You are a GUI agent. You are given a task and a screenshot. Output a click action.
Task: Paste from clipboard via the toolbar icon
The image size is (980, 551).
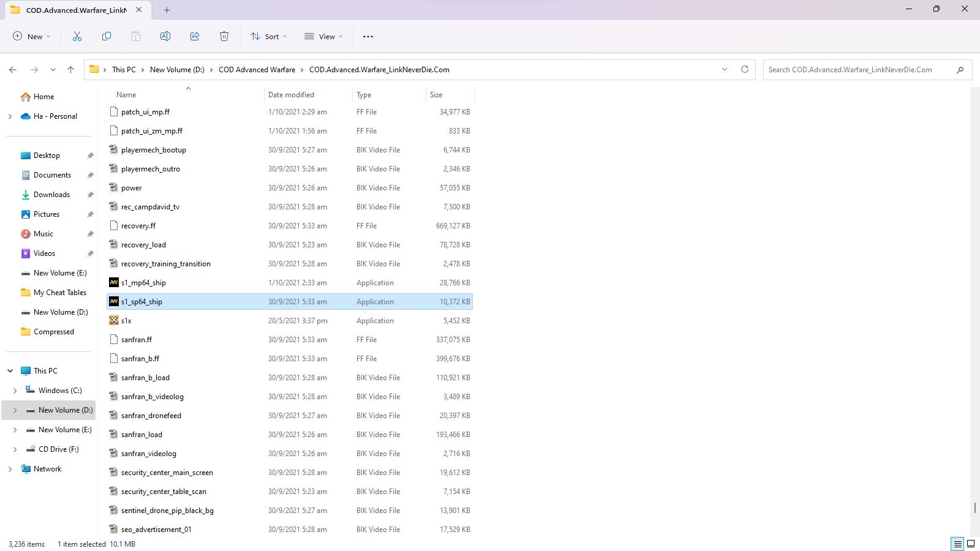coord(136,36)
